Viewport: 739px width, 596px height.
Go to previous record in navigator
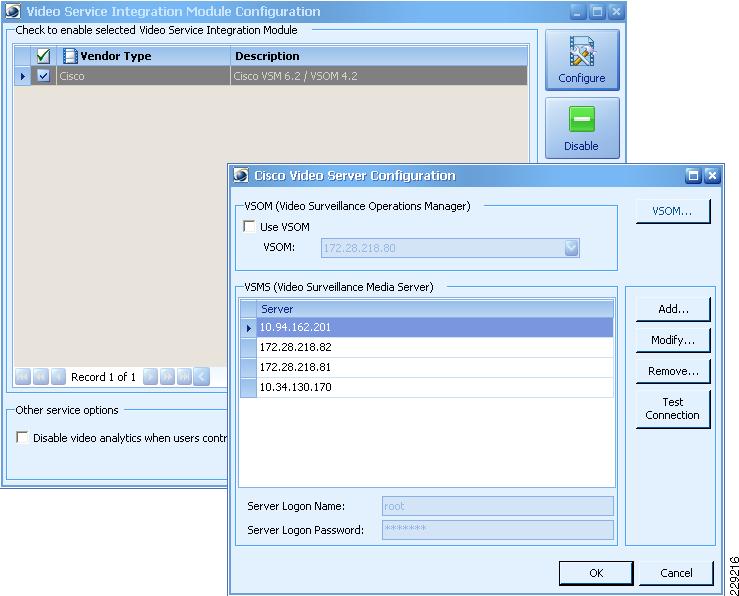(x=58, y=377)
